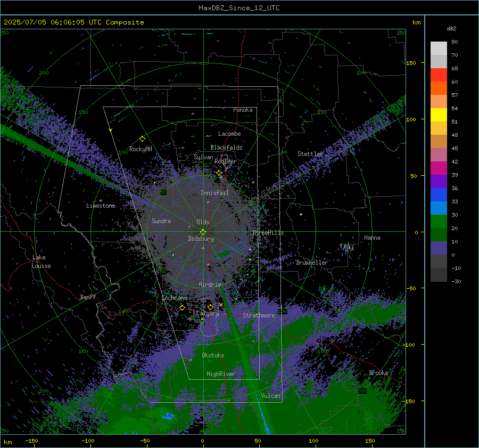Screen dimensions: 479x448
Task: Click the yellow diamond marker below RedDeer
Action: 219,173
